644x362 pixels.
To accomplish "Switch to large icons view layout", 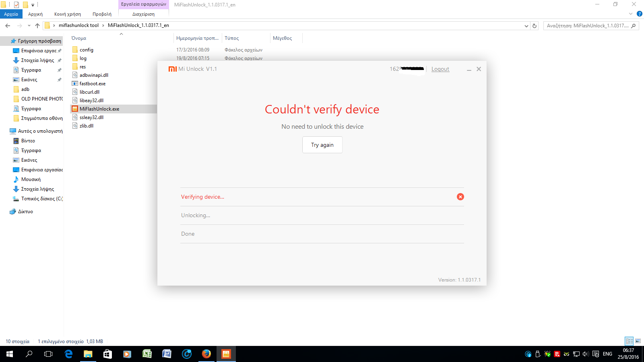I will pyautogui.click(x=638, y=341).
